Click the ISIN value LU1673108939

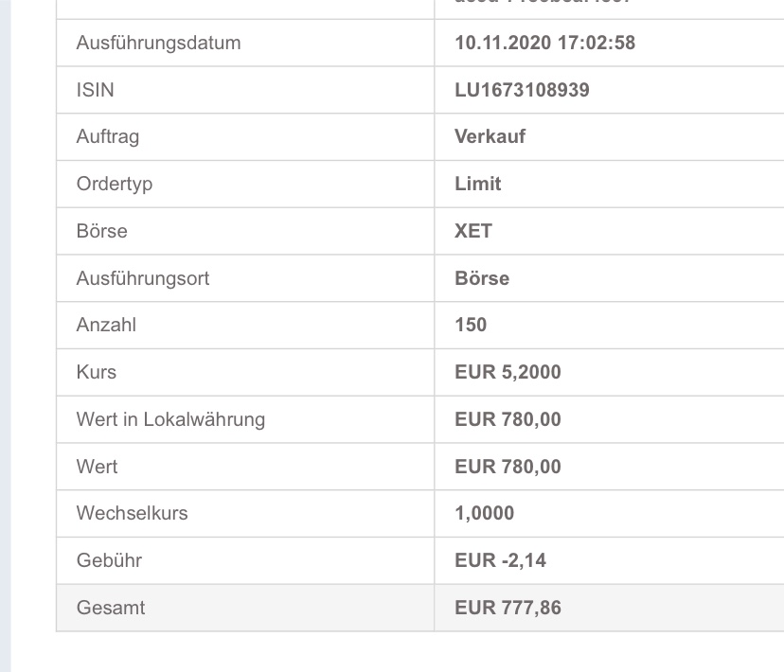click(x=522, y=90)
